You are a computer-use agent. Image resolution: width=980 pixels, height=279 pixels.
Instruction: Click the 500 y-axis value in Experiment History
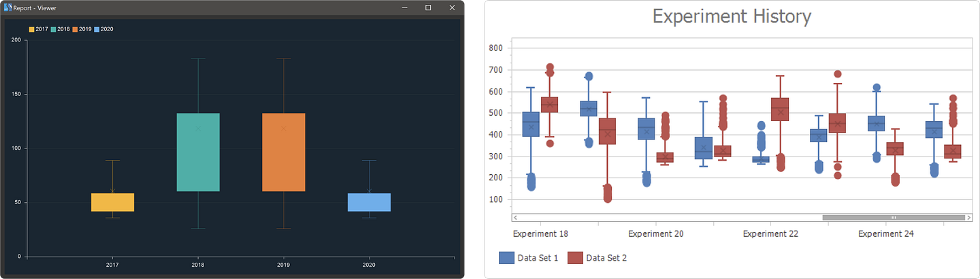pos(495,113)
